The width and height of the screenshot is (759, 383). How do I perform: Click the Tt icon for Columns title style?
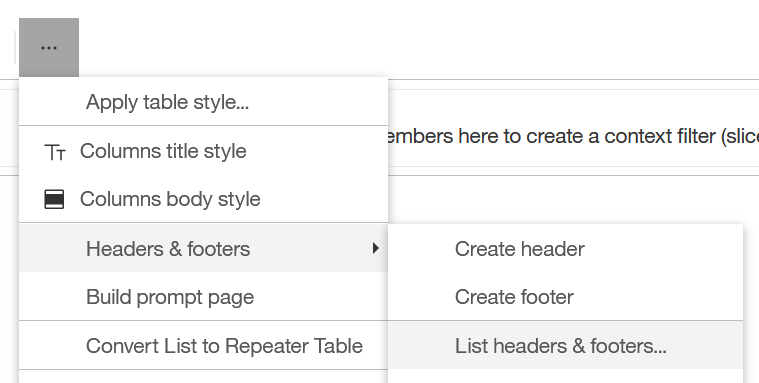tap(54, 152)
